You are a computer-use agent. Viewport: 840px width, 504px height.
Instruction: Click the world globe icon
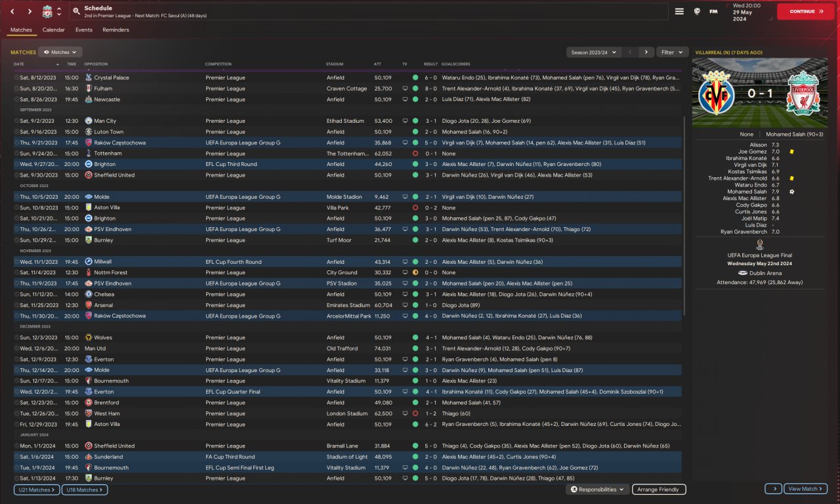tap(697, 11)
